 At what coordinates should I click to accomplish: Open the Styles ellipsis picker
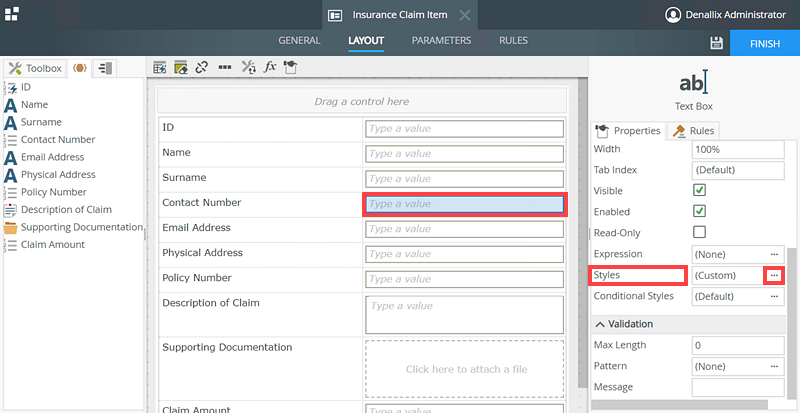(x=774, y=275)
